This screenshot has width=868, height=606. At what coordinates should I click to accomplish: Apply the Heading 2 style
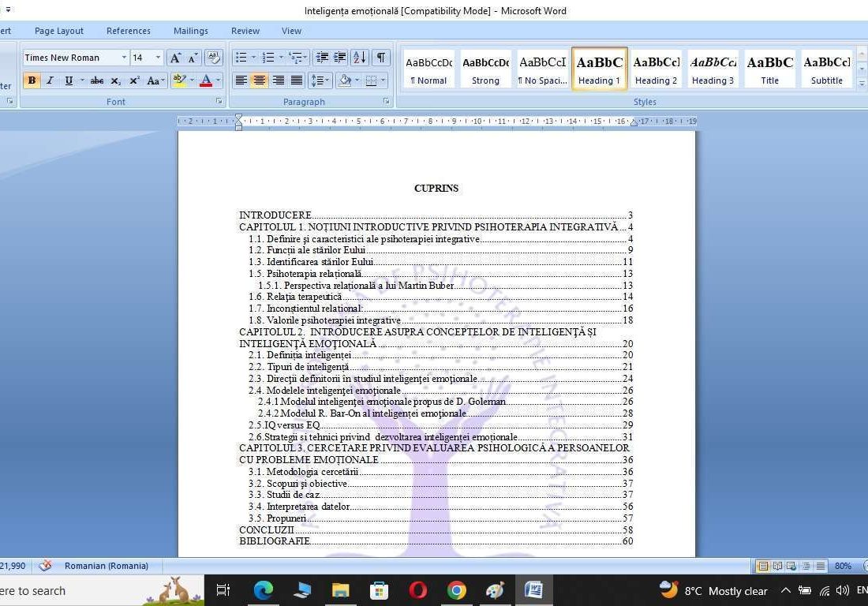pos(656,69)
